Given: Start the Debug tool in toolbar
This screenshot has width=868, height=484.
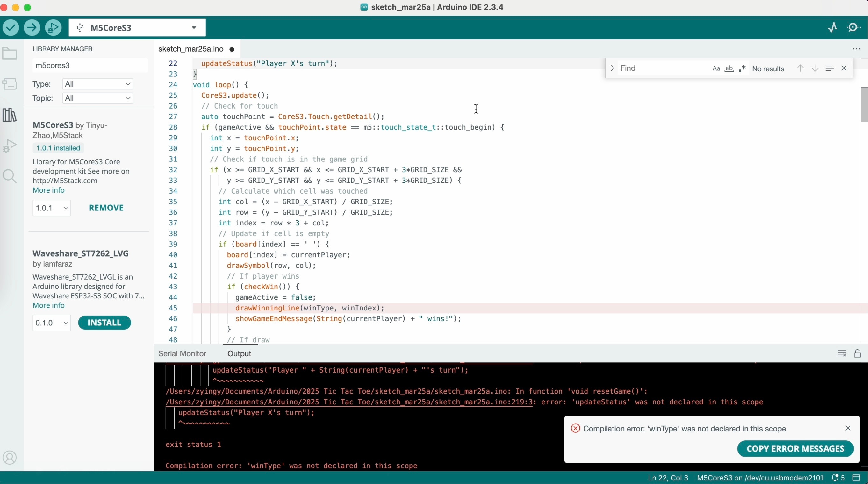Looking at the screenshot, I should coord(53,28).
